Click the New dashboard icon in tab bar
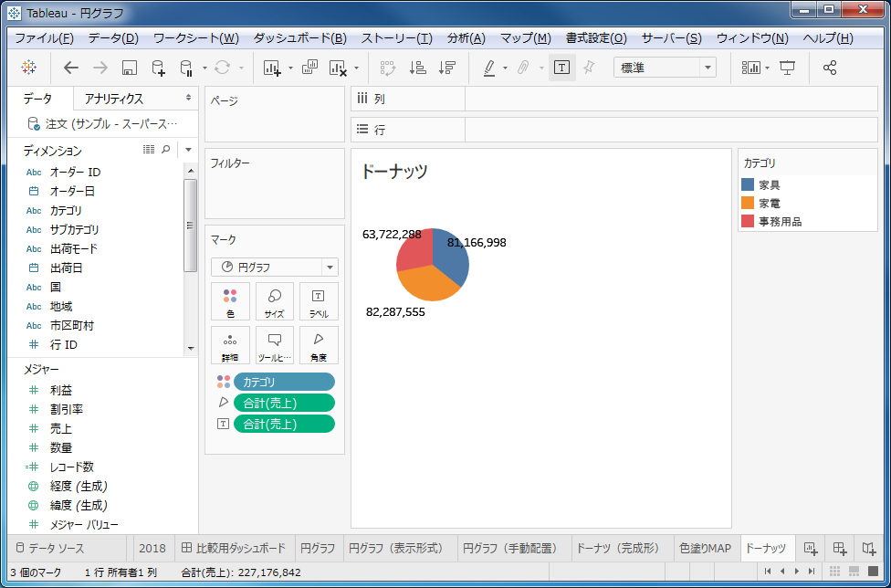Image resolution: width=891 pixels, height=588 pixels. click(840, 548)
